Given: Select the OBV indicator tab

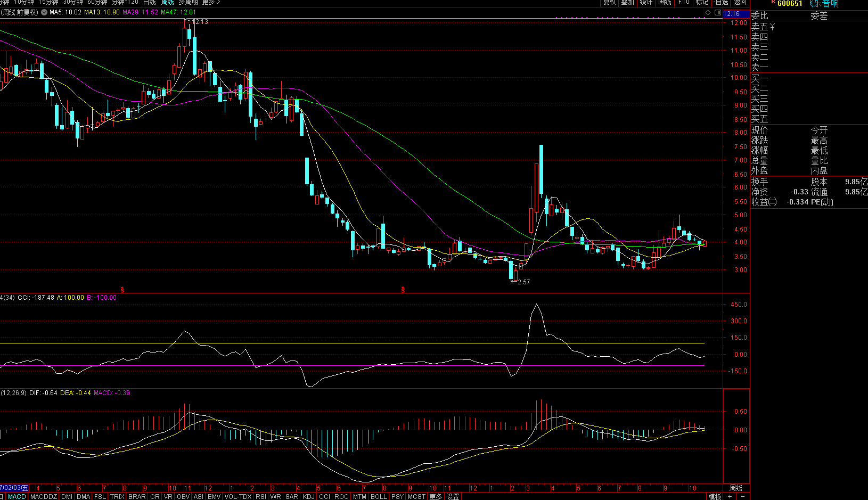Looking at the screenshot, I should coord(183,496).
